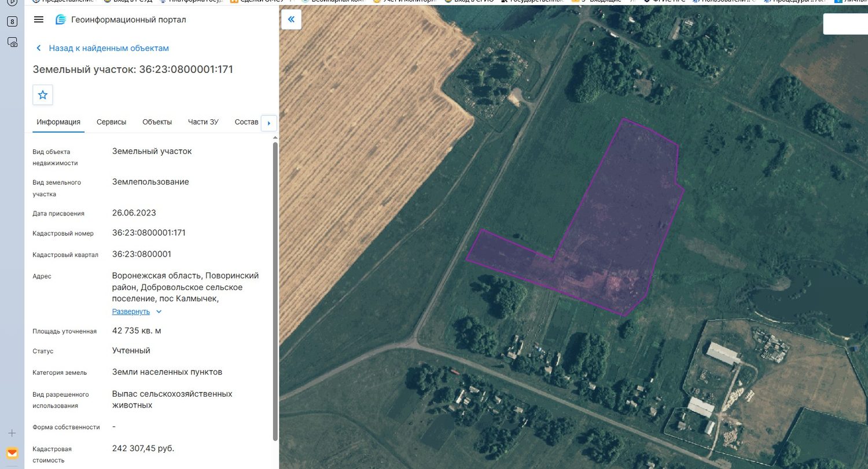Click the cadastral cost 242 307,45 руб.
This screenshot has height=469, width=868.
(x=144, y=448)
